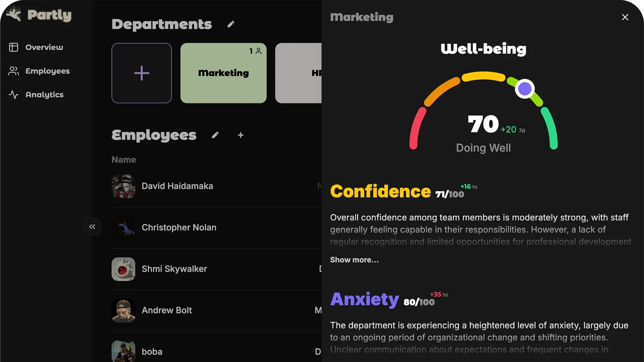Expand the Confidence description via Show more
Screen dimensions: 644x362
pos(354,260)
